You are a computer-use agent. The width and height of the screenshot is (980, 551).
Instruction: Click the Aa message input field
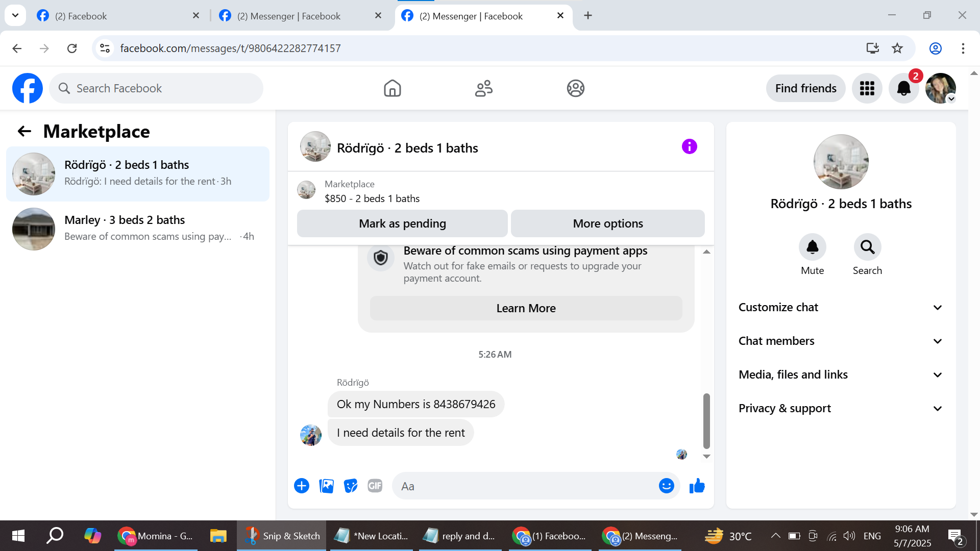tap(526, 486)
